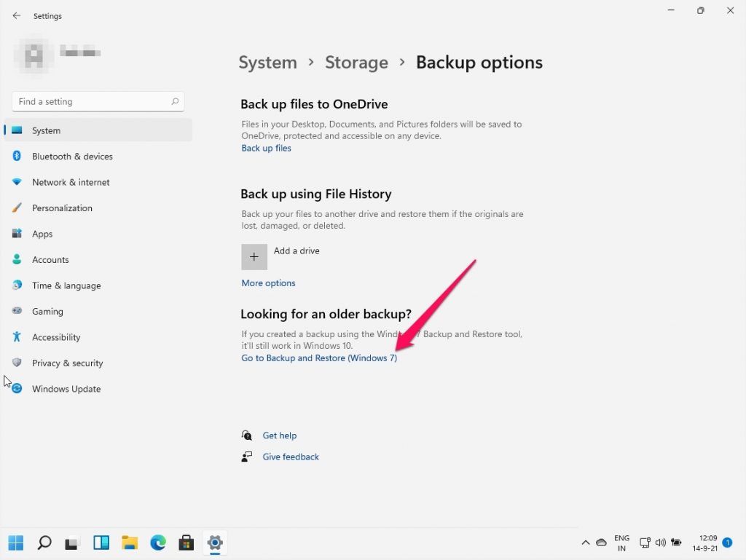Open Microsoft Store from the taskbar
This screenshot has width=746, height=560.
click(x=186, y=543)
